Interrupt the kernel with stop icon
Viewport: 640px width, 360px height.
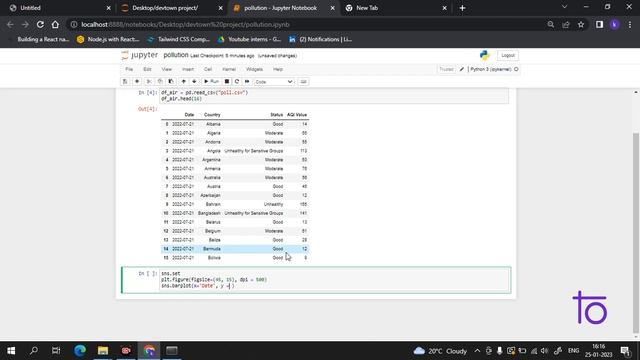tap(227, 82)
